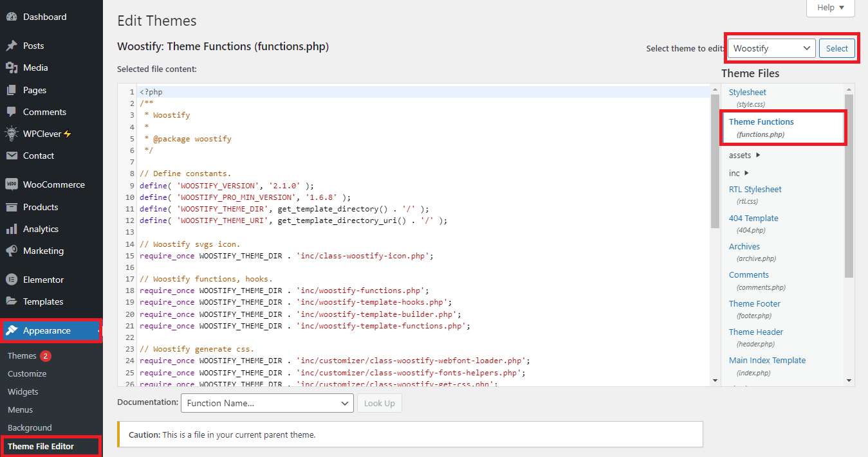This screenshot has height=457, width=868.
Task: Click the Pages icon in sidebar
Action: pos(12,90)
